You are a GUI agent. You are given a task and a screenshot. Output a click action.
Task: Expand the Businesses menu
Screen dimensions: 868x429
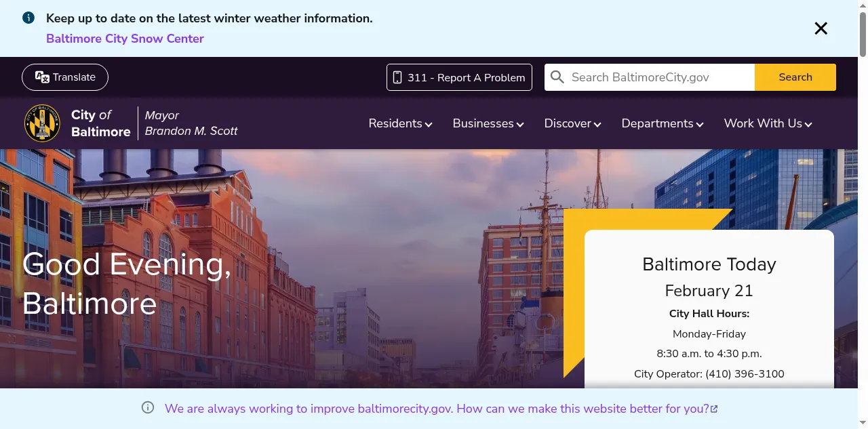tap(488, 123)
